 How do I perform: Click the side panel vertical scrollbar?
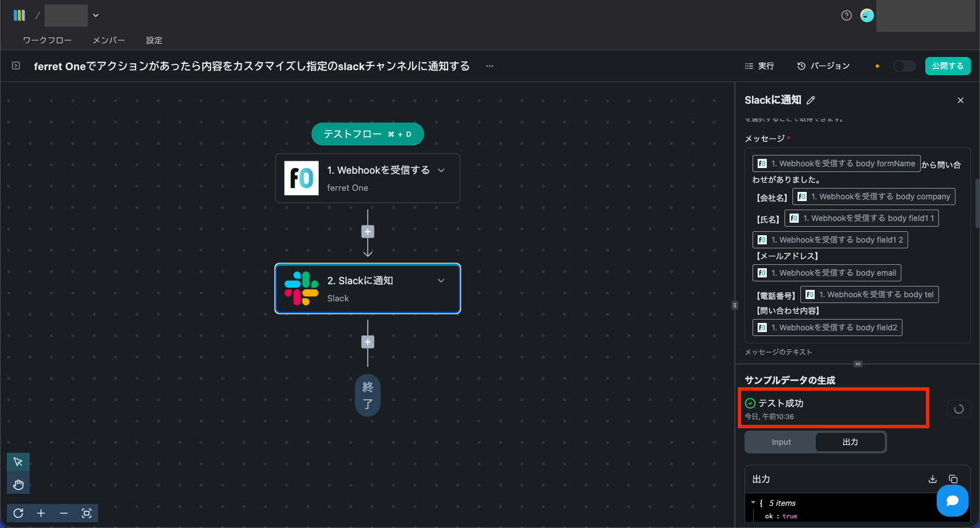tap(977, 203)
